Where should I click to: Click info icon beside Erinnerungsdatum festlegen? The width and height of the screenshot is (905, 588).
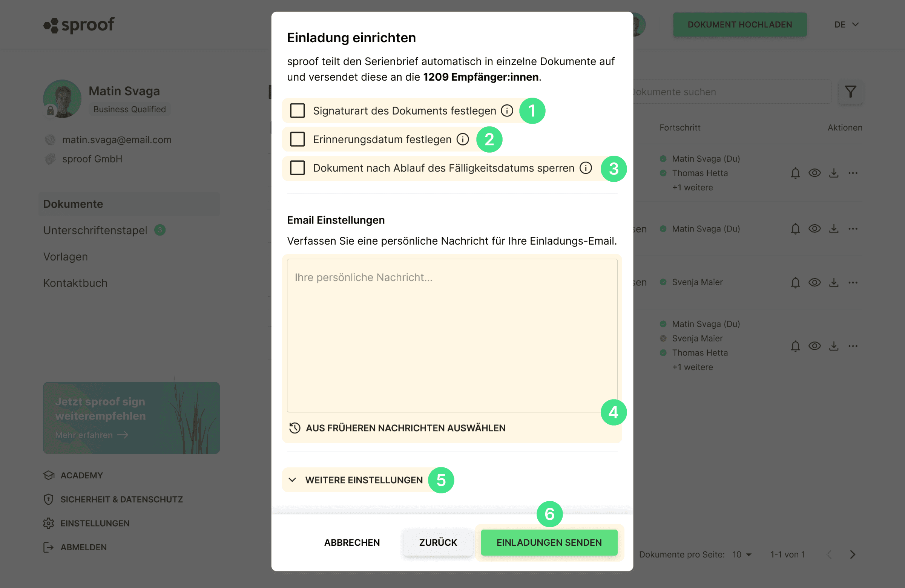point(462,139)
